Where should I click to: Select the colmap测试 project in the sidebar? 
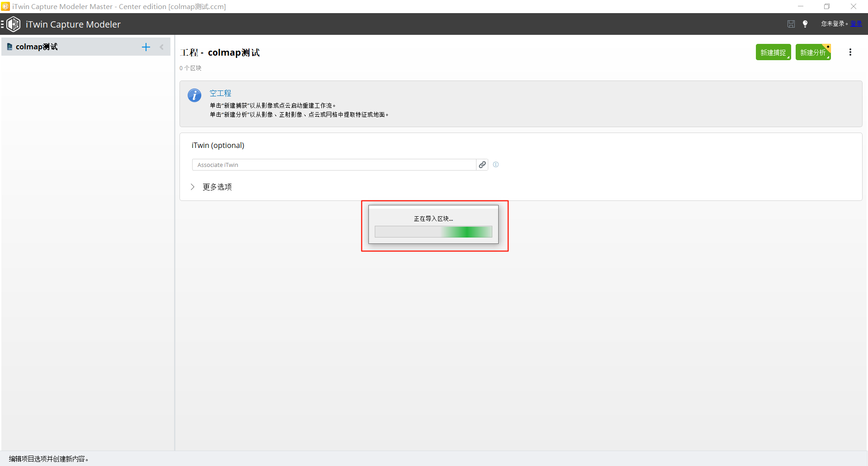coord(37,47)
